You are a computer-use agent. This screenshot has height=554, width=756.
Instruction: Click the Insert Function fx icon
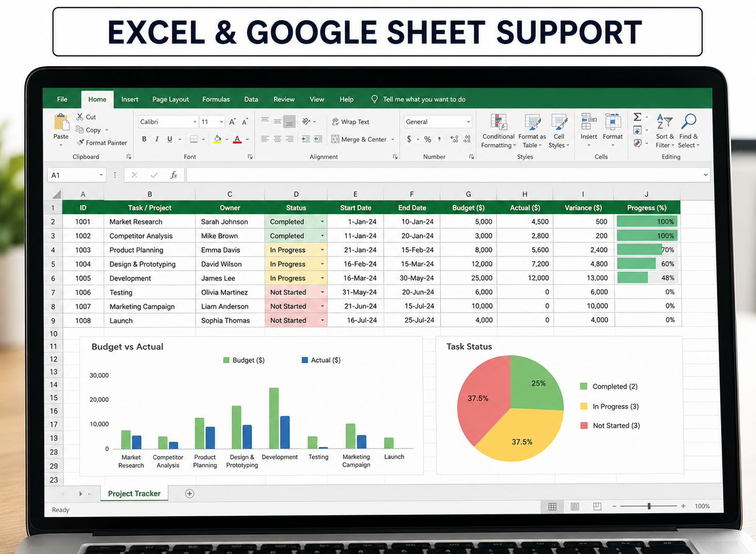174,175
